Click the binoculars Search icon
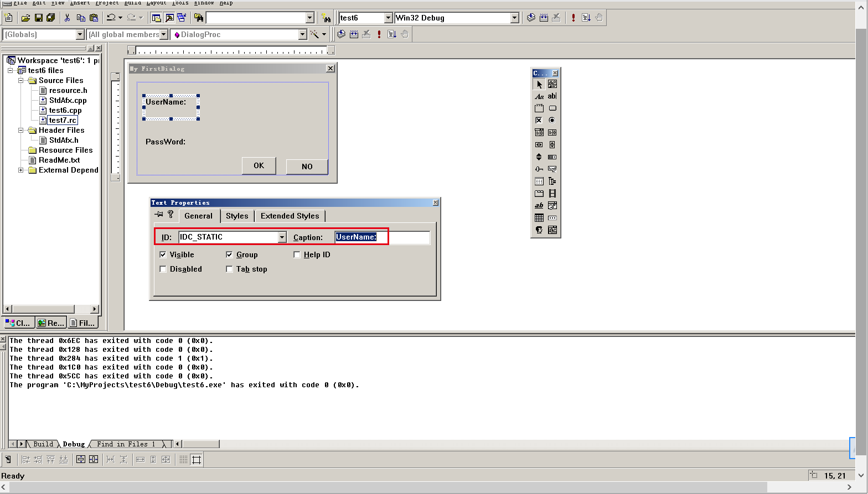 pyautogui.click(x=326, y=18)
